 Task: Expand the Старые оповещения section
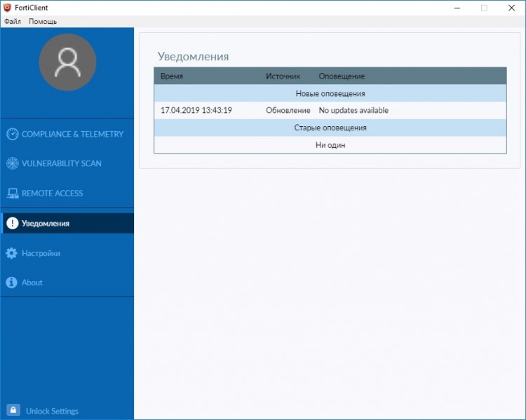(330, 128)
